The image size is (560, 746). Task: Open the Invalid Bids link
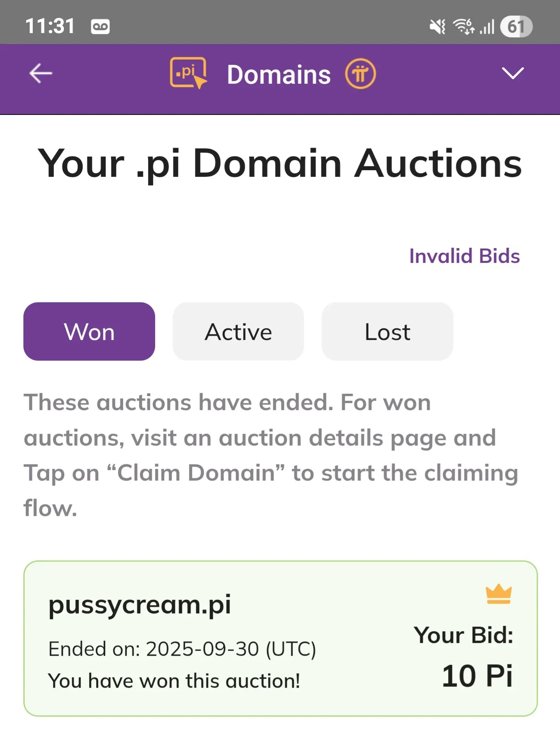pyautogui.click(x=464, y=256)
